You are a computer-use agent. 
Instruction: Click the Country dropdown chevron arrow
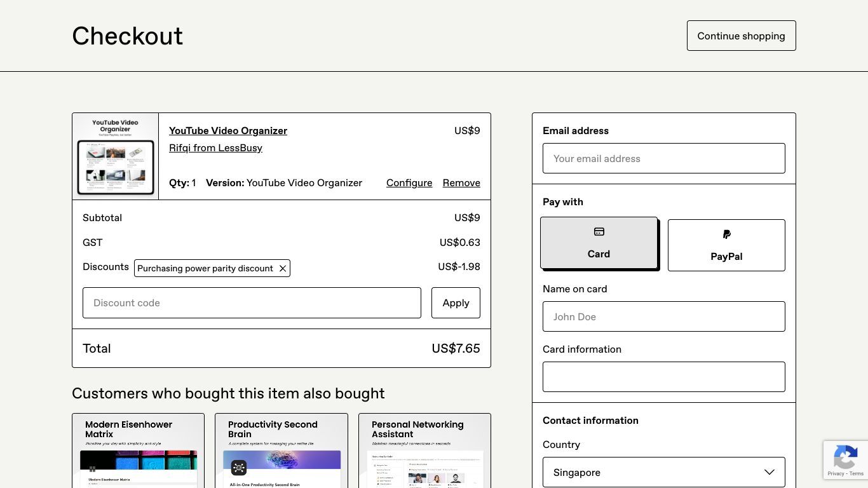point(770,472)
